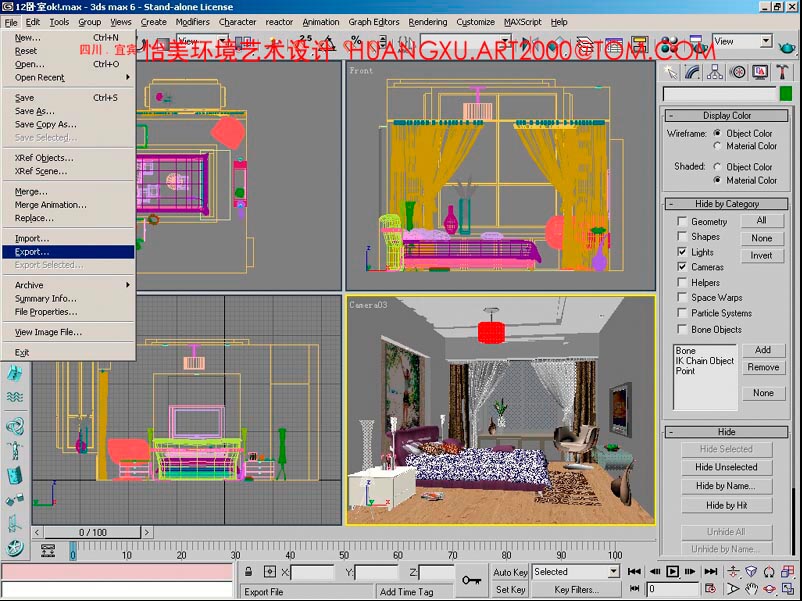802x601 pixels.
Task: Check the Space Warps checkbox
Action: click(682, 297)
